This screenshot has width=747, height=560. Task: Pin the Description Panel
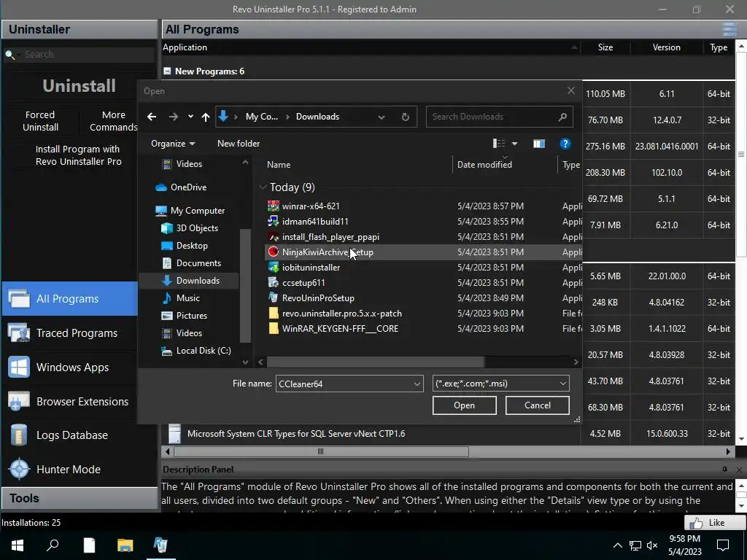point(724,470)
